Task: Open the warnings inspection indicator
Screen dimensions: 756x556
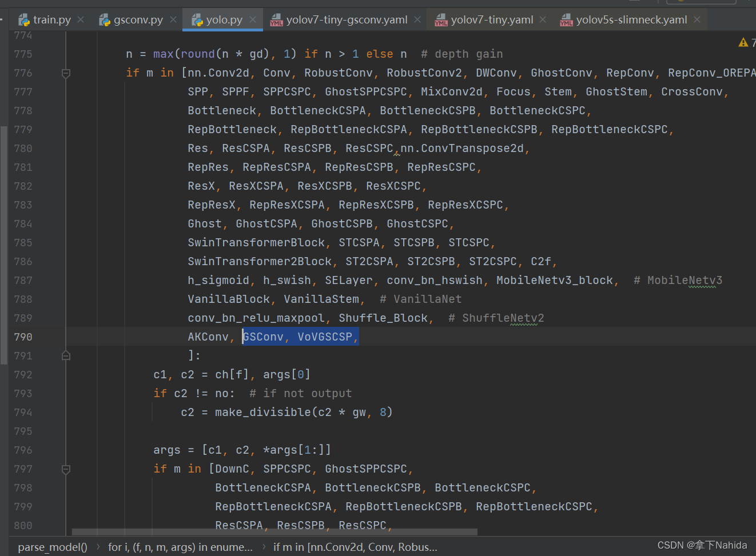Action: coord(747,42)
